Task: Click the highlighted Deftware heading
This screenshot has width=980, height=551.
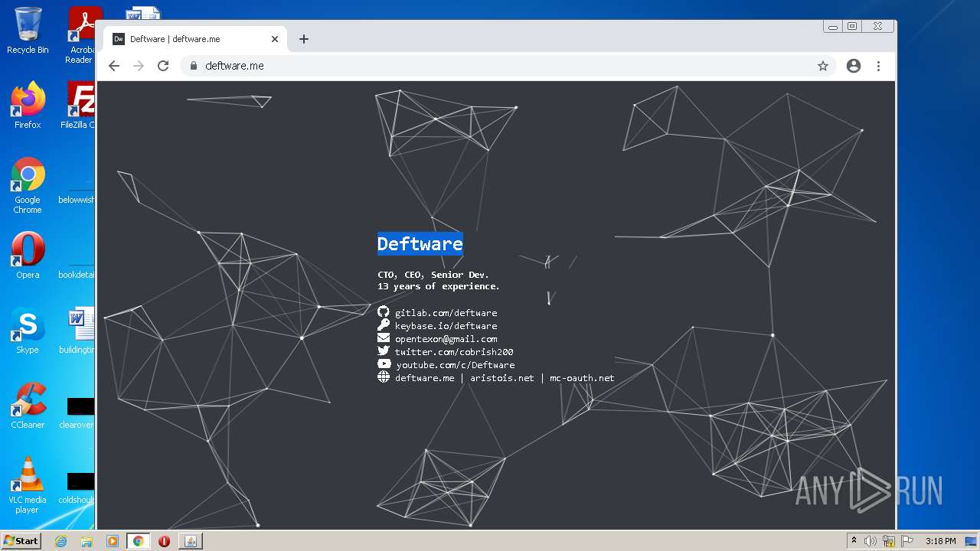Action: coord(420,243)
